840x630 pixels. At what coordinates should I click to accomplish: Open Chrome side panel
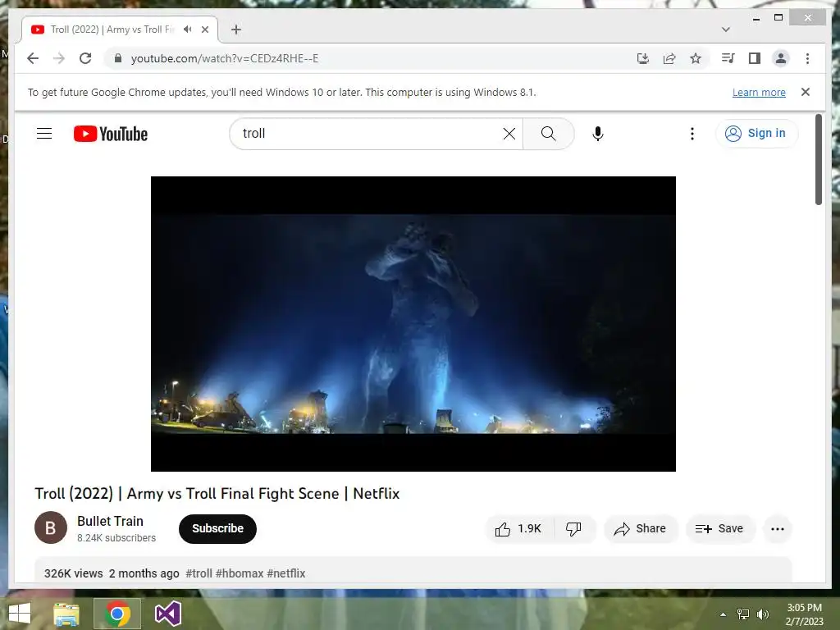click(x=755, y=58)
